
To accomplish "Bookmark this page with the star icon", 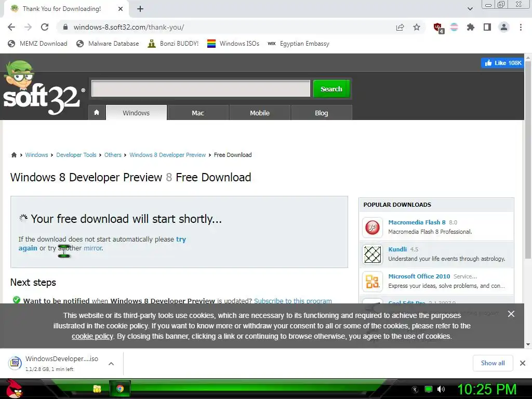I will (x=417, y=27).
